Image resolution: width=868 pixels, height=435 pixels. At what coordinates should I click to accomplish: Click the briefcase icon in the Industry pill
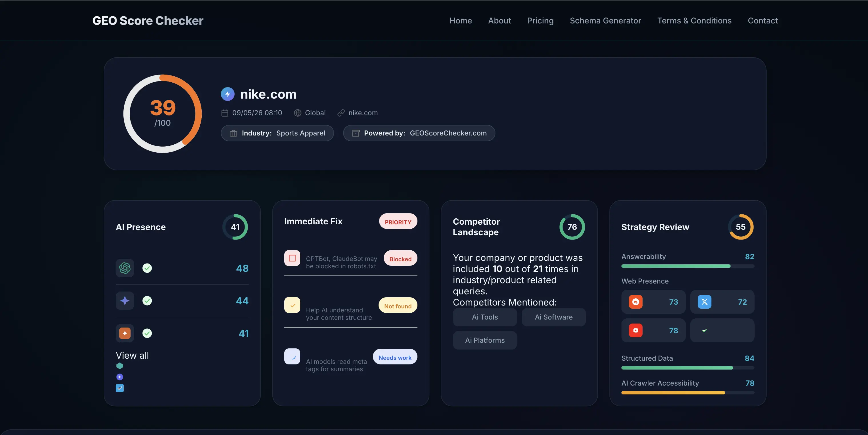click(x=233, y=133)
